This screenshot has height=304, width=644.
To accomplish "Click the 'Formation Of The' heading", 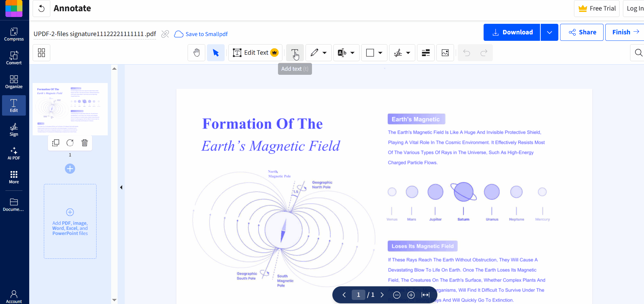I will (262, 124).
